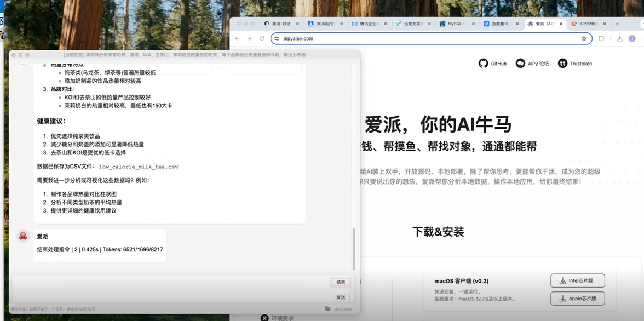Click the 'macOS 客户端 (v0.2)' title

462,282
